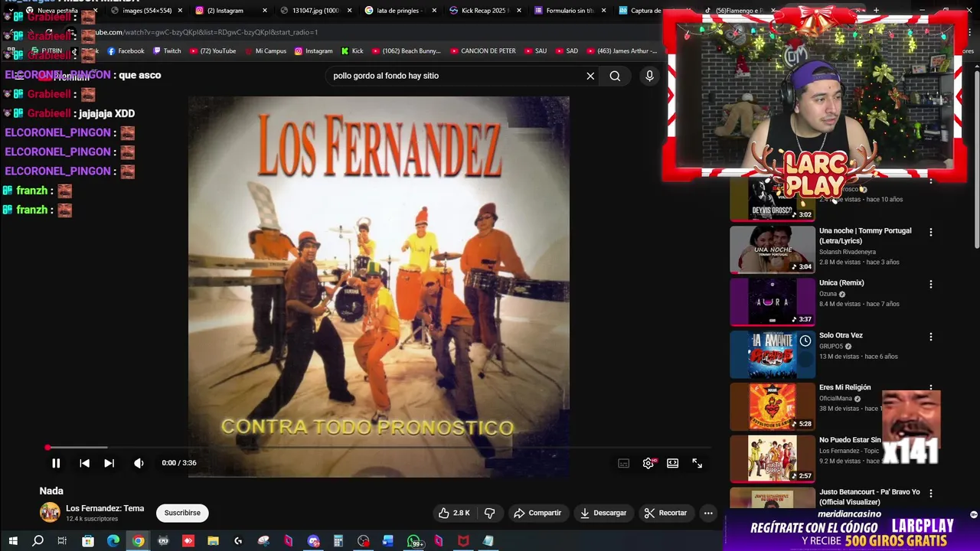Screen dimensions: 980x551
Task: Open File Explorer from the taskbar
Action: (213, 541)
